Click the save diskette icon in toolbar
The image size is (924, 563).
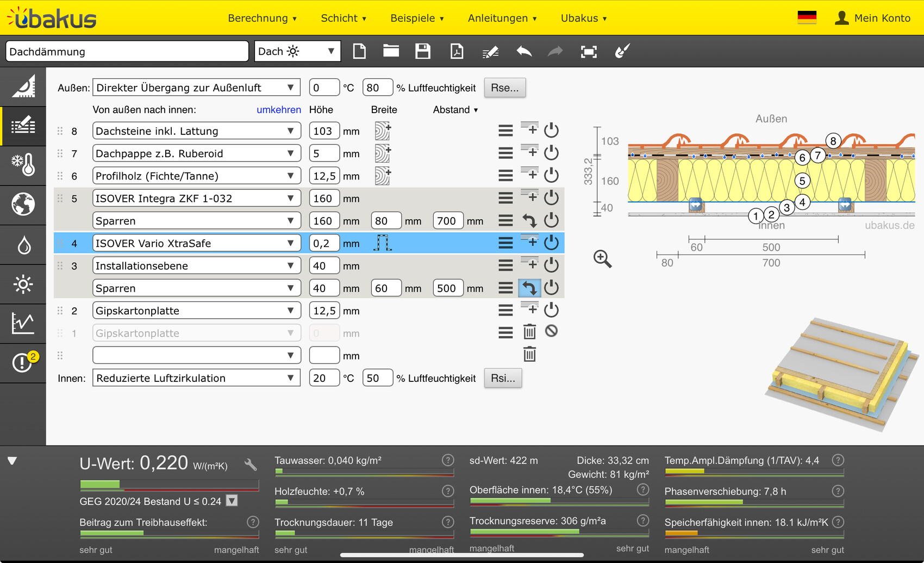422,52
